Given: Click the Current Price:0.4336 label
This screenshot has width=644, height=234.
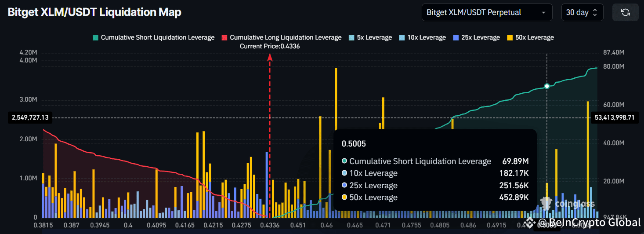Looking at the screenshot, I should coord(270,46).
